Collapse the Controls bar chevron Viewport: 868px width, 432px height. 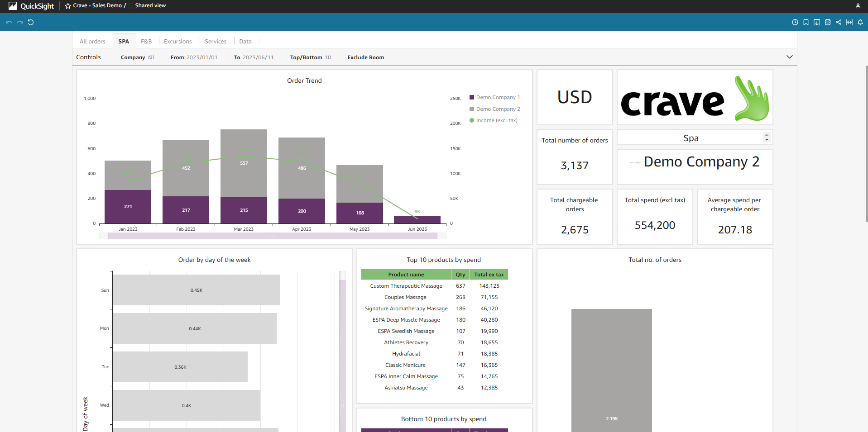coord(790,57)
